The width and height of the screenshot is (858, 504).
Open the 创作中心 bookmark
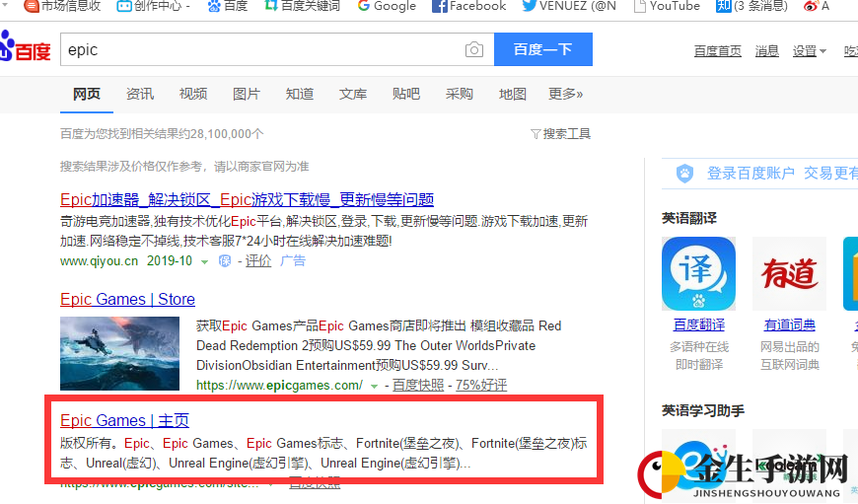[153, 6]
